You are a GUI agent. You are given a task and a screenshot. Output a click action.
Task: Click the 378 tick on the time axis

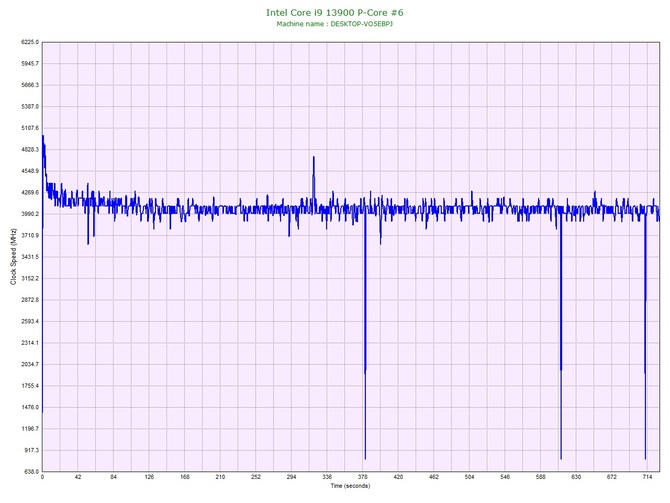[363, 477]
